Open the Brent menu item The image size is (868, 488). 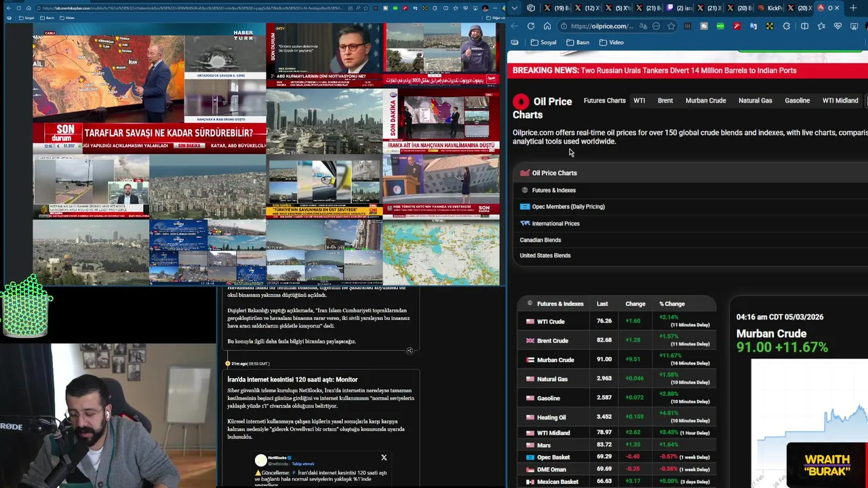[665, 100]
